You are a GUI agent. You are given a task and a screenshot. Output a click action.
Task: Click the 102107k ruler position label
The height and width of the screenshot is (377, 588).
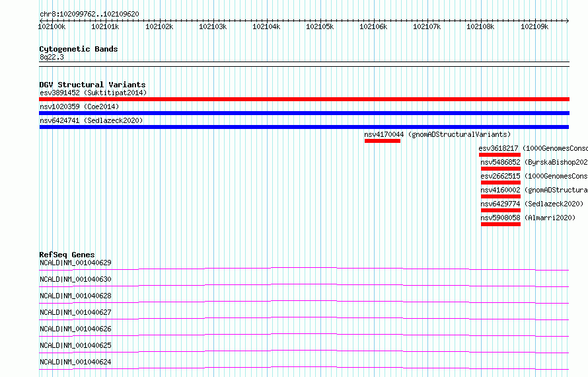click(x=427, y=26)
